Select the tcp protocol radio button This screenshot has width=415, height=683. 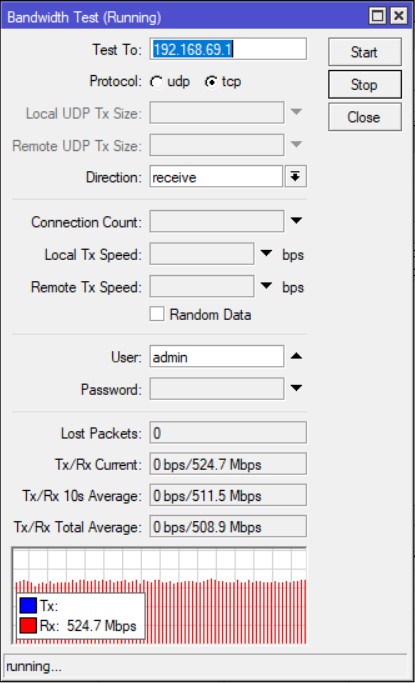tap(211, 82)
